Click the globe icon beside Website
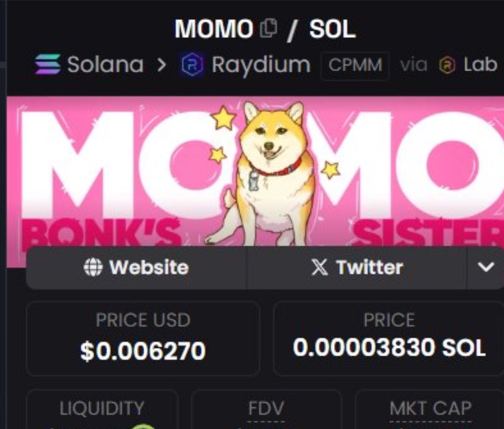This screenshot has height=429, width=504. 93,267
